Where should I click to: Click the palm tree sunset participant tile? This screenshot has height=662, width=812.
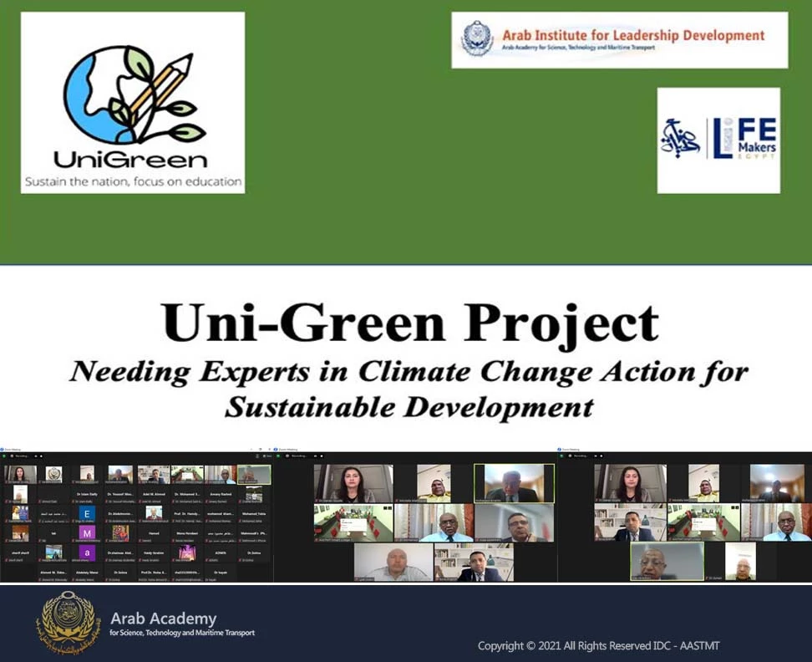tap(187, 553)
